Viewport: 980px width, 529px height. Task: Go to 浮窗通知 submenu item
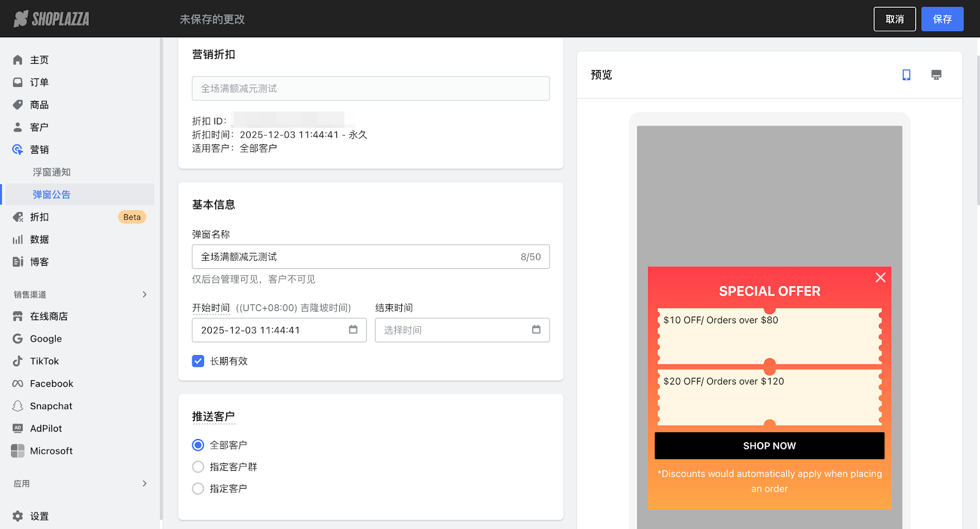click(51, 172)
